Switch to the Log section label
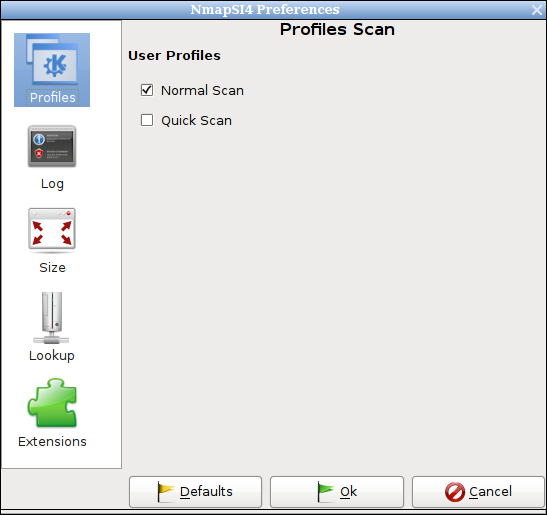The width and height of the screenshot is (547, 515). 52,184
